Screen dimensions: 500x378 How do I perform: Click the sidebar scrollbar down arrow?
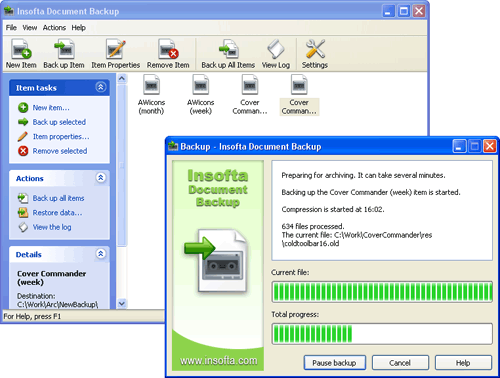pyautogui.click(x=122, y=303)
